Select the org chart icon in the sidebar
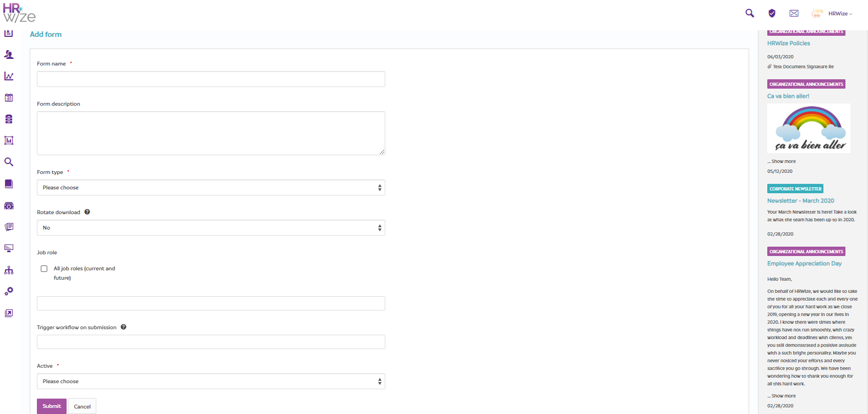 [8, 270]
